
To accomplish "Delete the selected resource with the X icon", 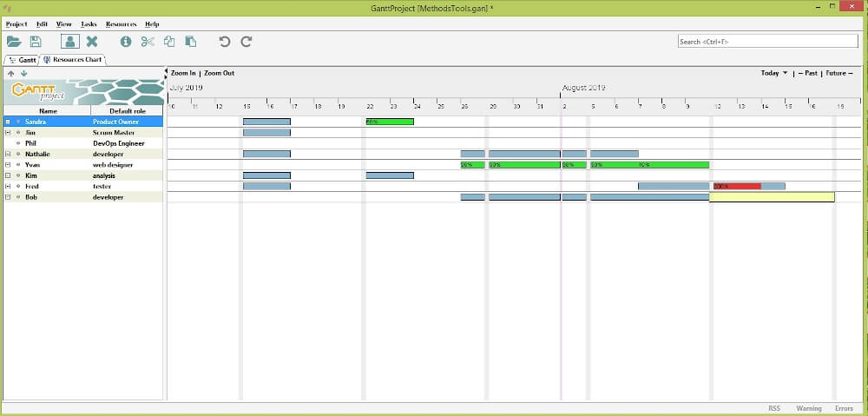I will pos(92,41).
